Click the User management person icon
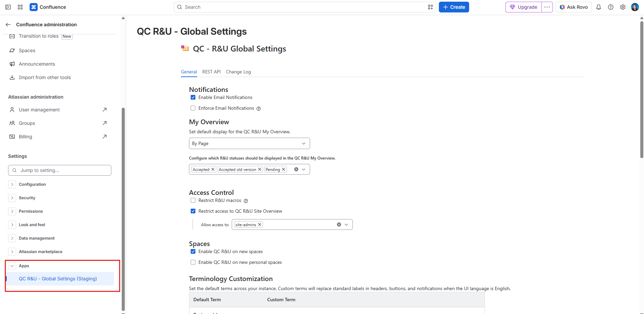This screenshot has width=644, height=314. click(x=12, y=110)
